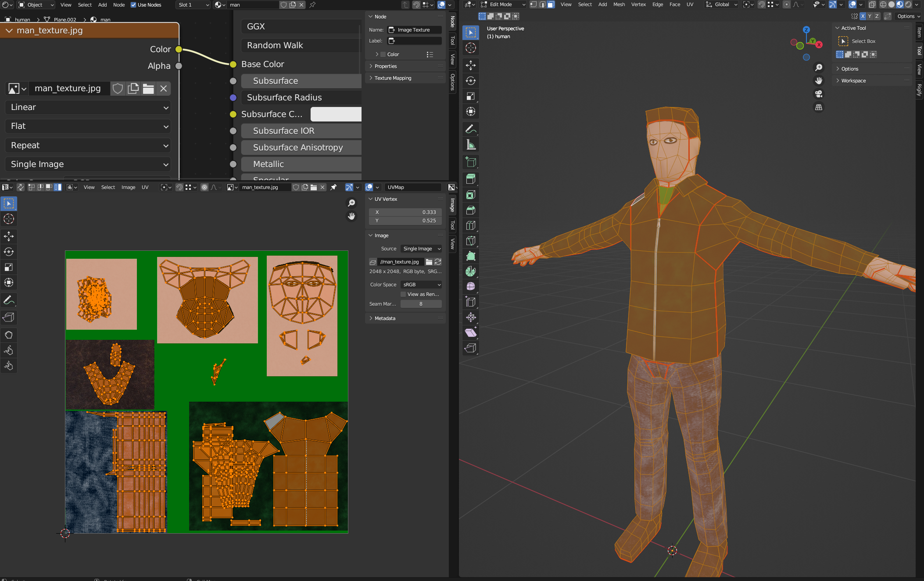Image resolution: width=924 pixels, height=581 pixels.
Task: Choose the Grab tool in UV editor
Action: tap(9, 335)
